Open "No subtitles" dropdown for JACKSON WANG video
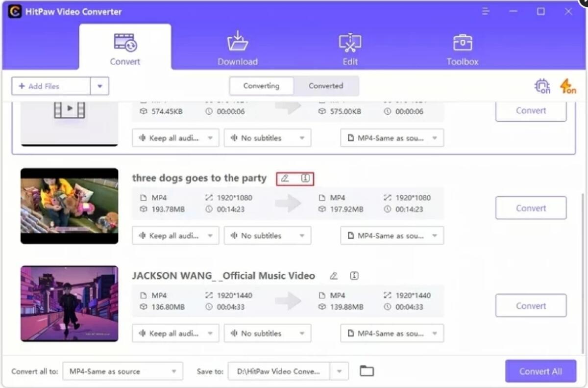This screenshot has height=388, width=588. (x=267, y=333)
